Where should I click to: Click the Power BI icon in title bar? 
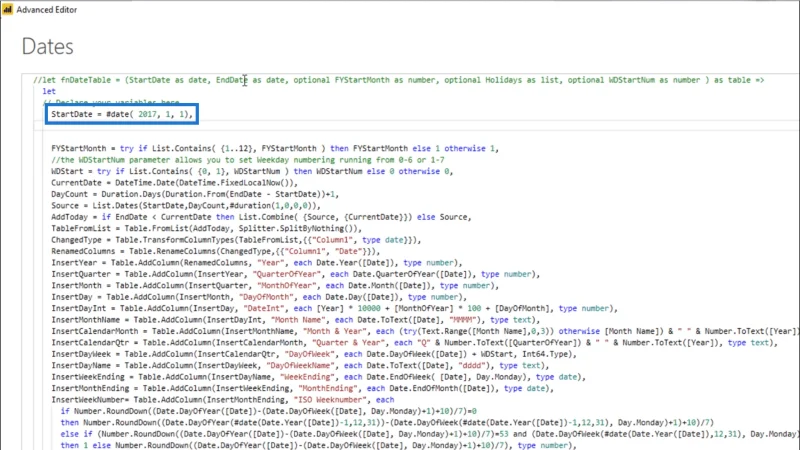tap(7, 9)
